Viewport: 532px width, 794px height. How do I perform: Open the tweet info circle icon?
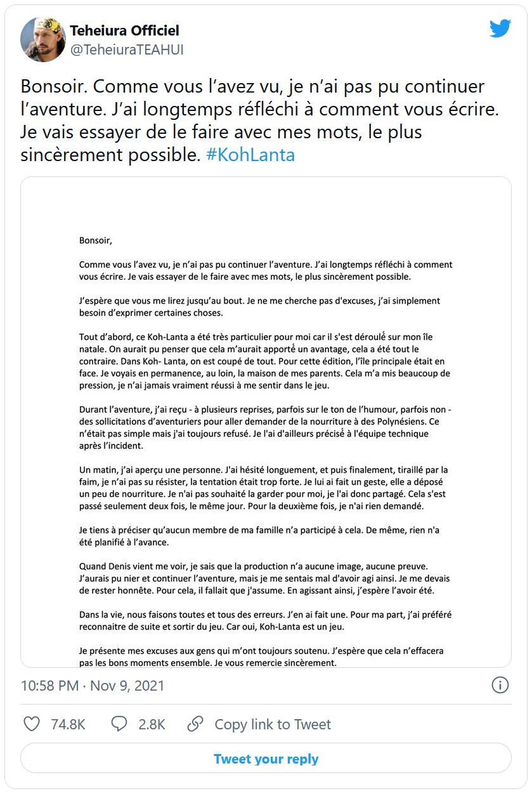coord(500,685)
